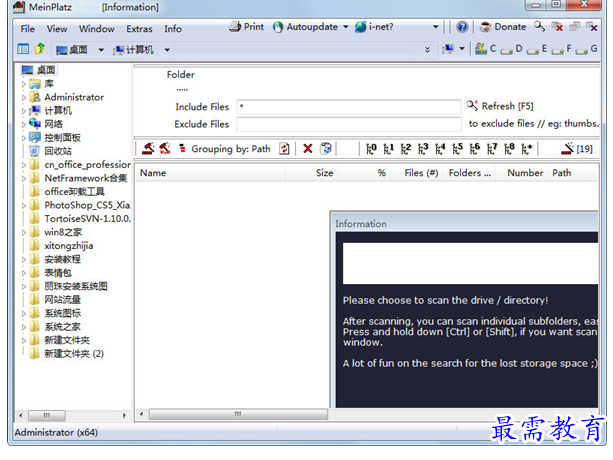Screen dimensions: 613x460
Task: Click the Donate coffee cup icon
Action: tap(485, 27)
